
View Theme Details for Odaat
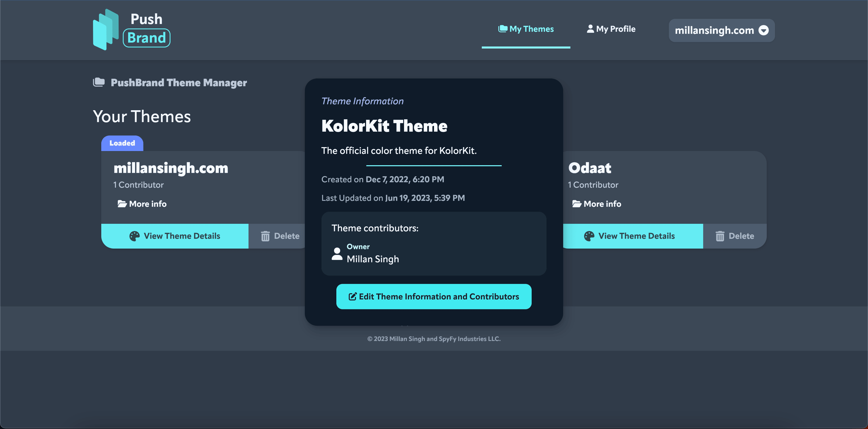(633, 236)
